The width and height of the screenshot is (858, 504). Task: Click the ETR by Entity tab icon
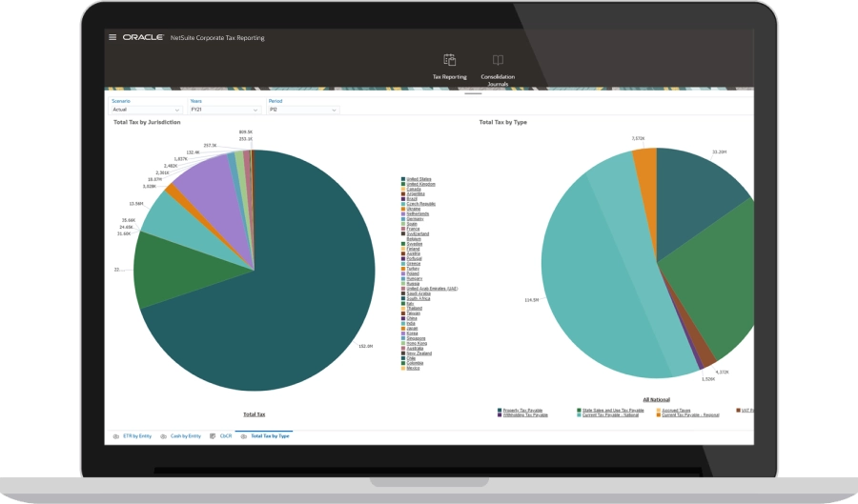[x=116, y=435]
